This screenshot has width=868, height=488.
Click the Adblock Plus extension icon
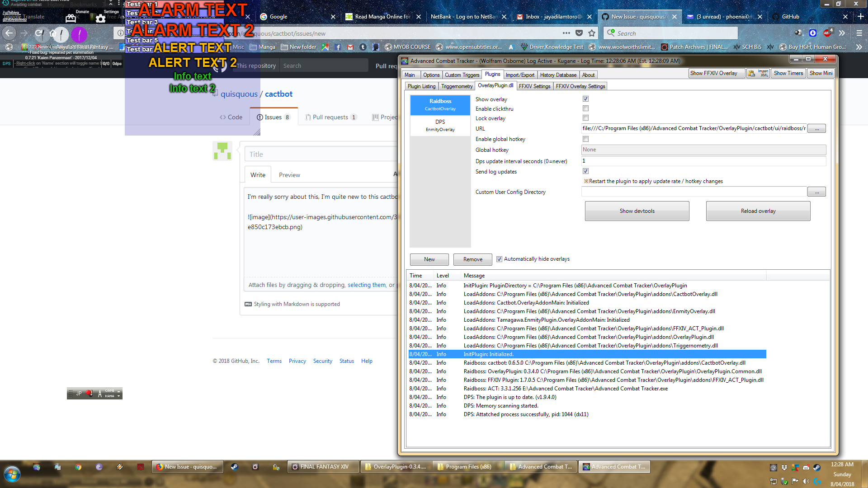click(x=827, y=33)
